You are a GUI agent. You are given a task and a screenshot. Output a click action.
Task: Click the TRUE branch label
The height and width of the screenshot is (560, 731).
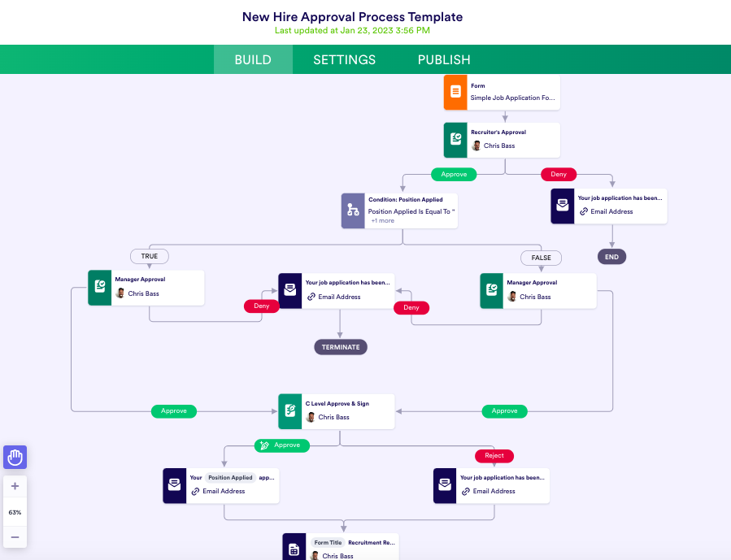[150, 256]
